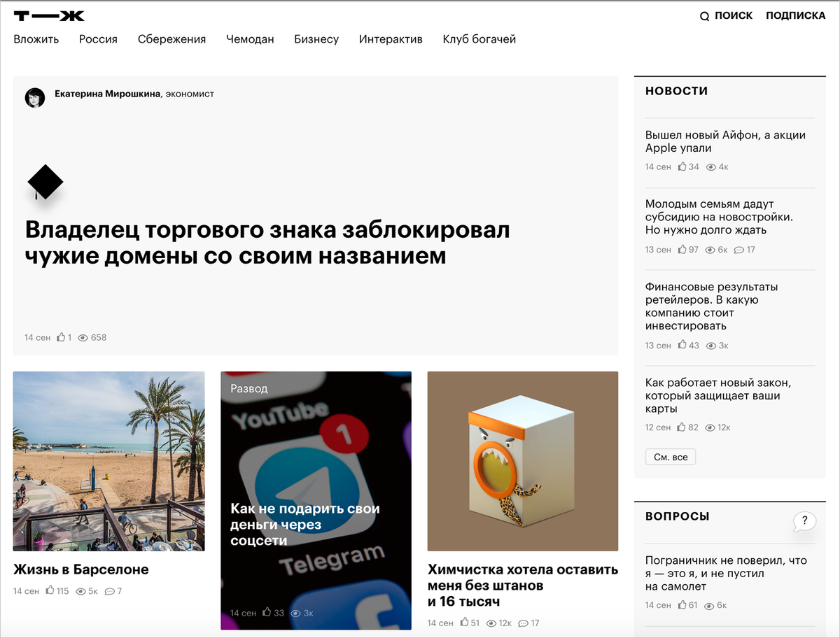Click the views icon under Молодым семьям news
This screenshot has height=638, width=840.
pos(710,250)
